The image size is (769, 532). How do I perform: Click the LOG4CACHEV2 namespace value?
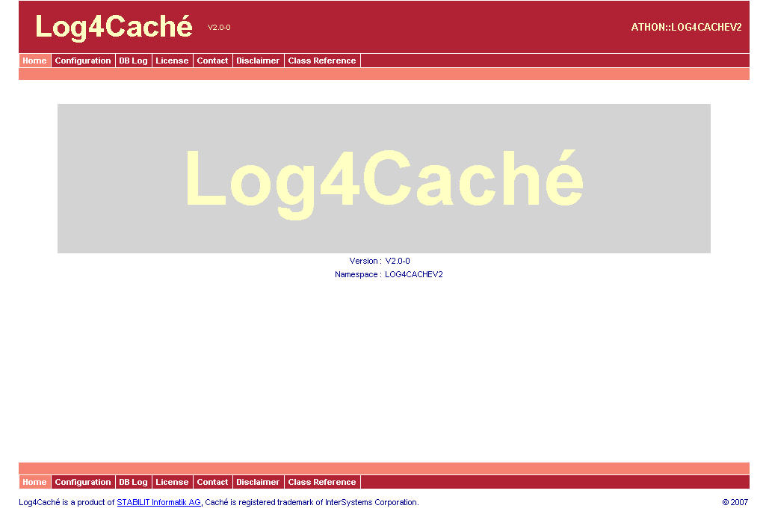click(x=414, y=274)
